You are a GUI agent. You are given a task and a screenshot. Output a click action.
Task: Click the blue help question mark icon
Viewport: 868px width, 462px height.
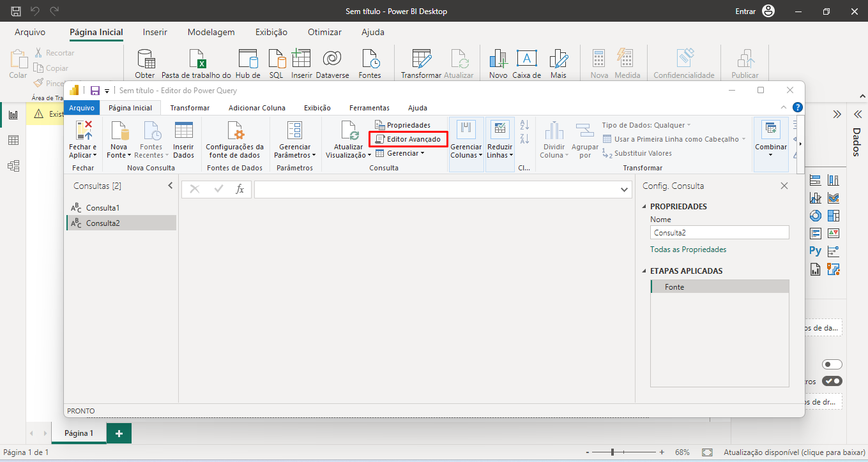(797, 107)
